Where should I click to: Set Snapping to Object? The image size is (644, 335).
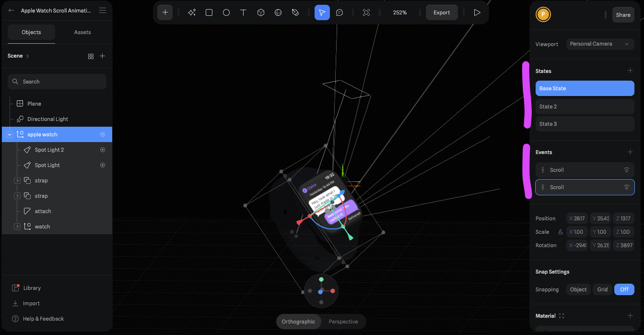click(578, 289)
